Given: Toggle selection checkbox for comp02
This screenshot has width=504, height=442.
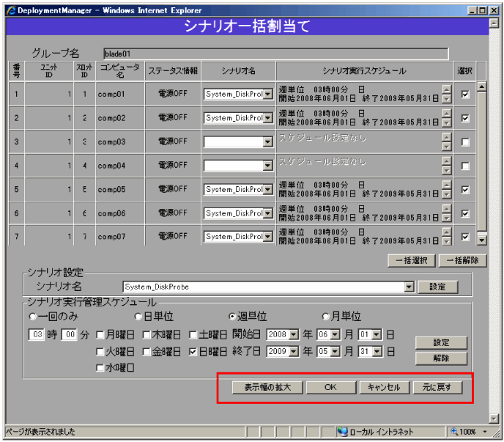Looking at the screenshot, I should click(x=464, y=118).
